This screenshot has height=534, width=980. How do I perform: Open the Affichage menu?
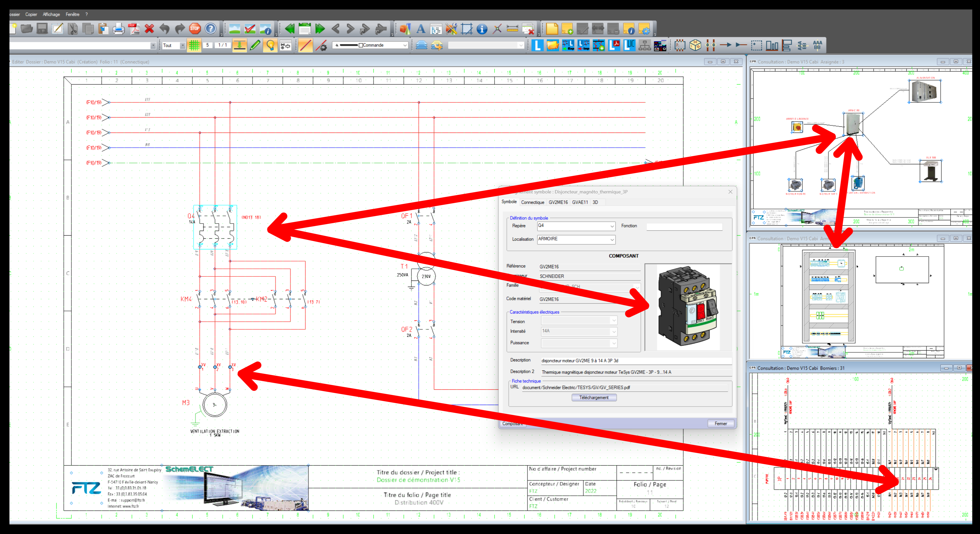[x=51, y=15]
